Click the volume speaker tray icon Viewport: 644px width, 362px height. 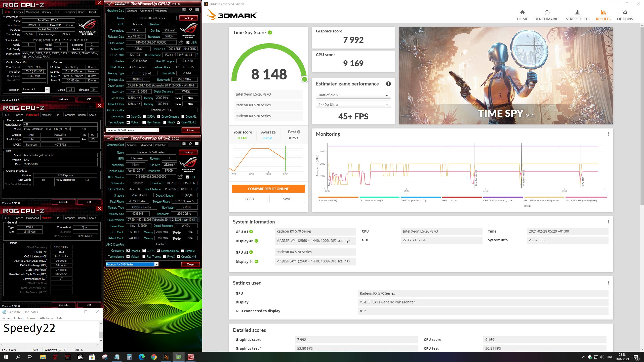click(602, 357)
